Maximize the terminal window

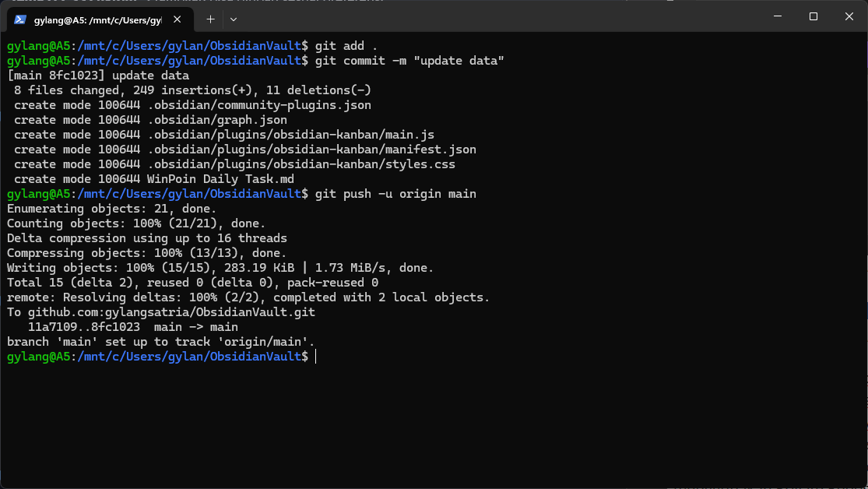813,16
